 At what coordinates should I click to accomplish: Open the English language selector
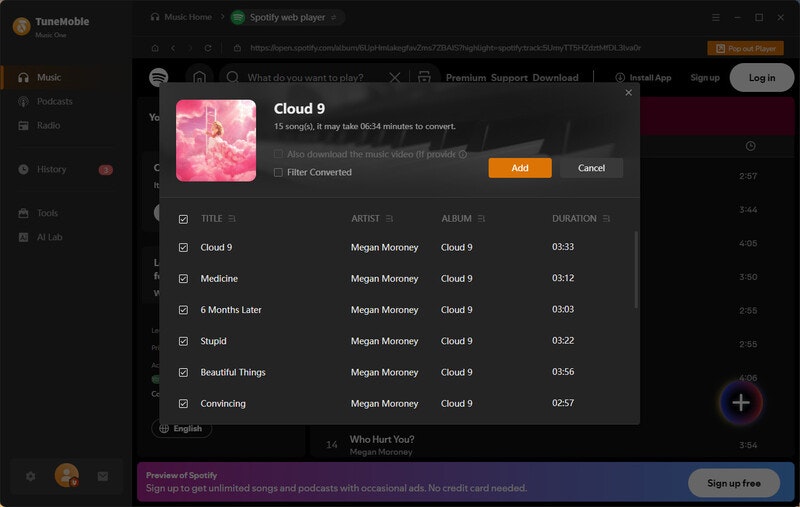pos(181,428)
